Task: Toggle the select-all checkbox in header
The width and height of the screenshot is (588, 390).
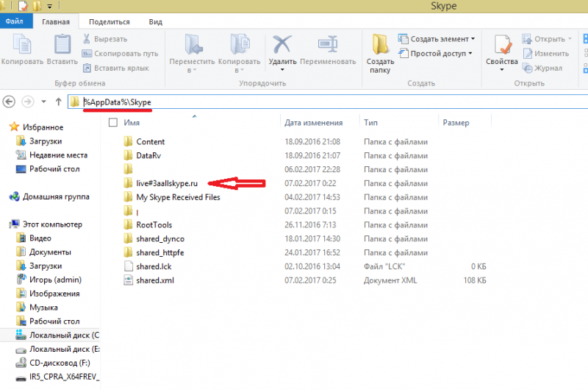Action: 113,122
